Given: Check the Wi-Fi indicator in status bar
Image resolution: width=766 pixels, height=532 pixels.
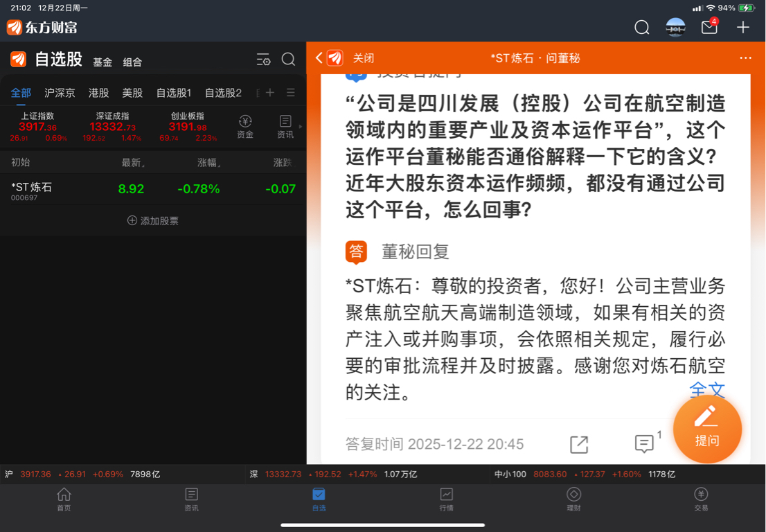Looking at the screenshot, I should click(711, 8).
